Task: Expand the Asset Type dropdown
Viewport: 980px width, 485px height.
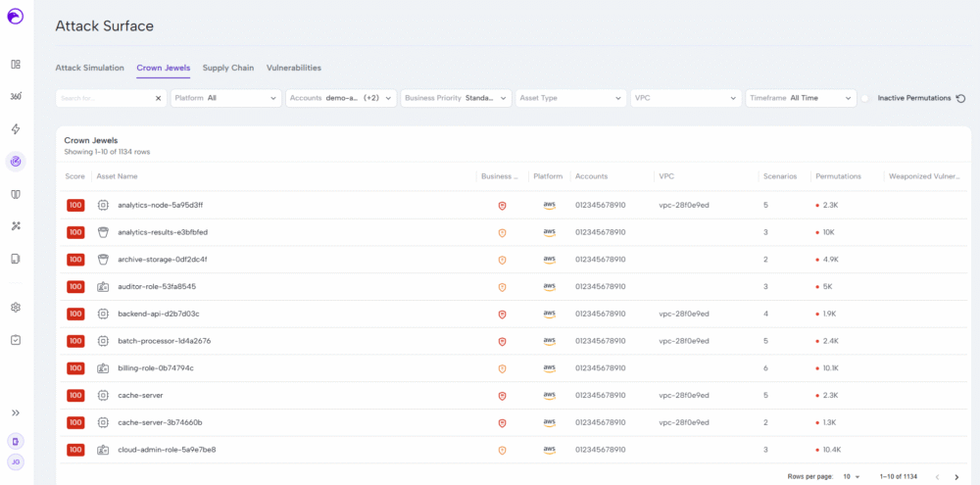Action: tap(570, 98)
